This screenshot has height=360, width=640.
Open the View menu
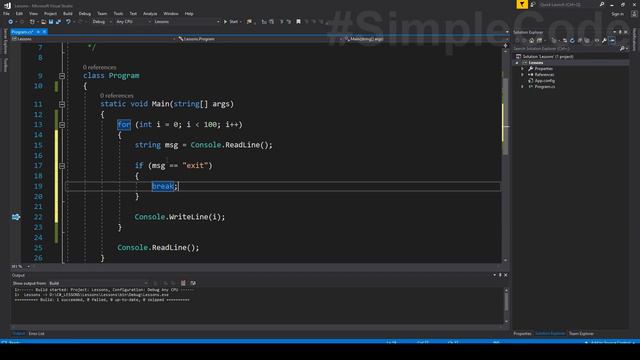point(33,13)
